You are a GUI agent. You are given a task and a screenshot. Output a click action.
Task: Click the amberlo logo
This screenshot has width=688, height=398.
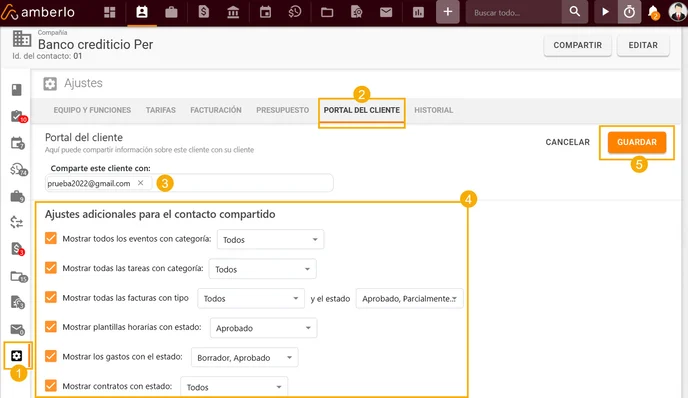click(38, 12)
